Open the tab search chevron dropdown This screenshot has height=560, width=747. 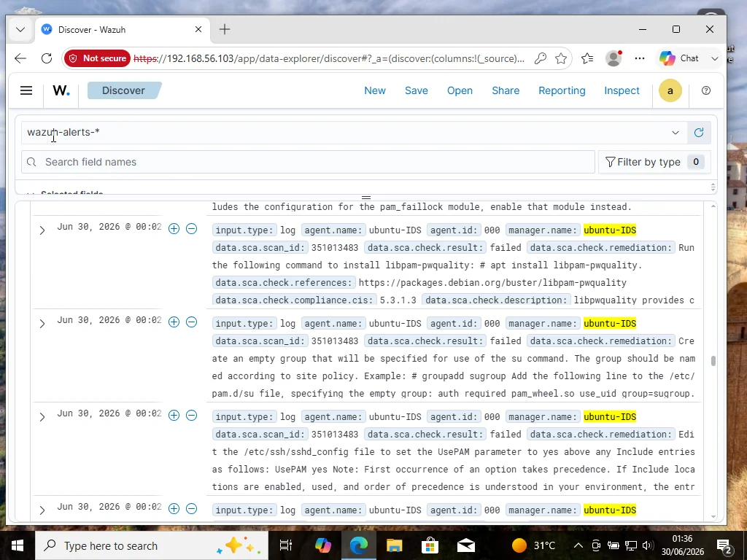coord(20,29)
